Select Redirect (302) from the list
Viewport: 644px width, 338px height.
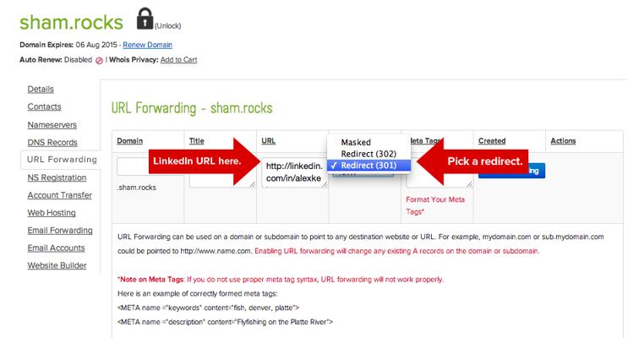pos(369,154)
